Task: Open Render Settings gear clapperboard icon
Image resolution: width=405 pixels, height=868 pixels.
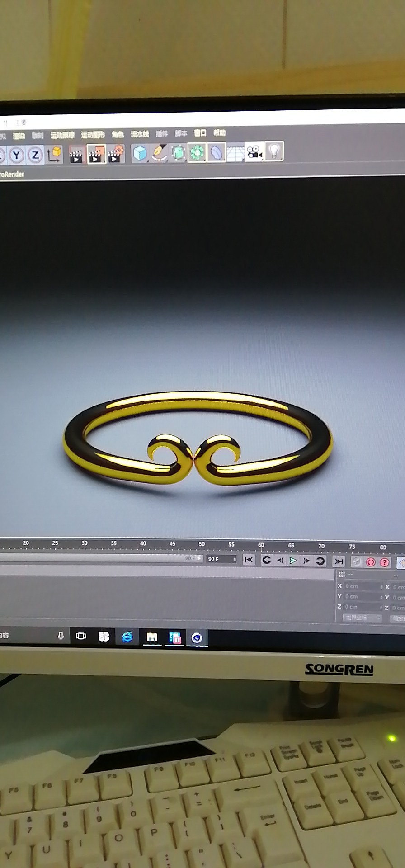Action: click(x=116, y=153)
